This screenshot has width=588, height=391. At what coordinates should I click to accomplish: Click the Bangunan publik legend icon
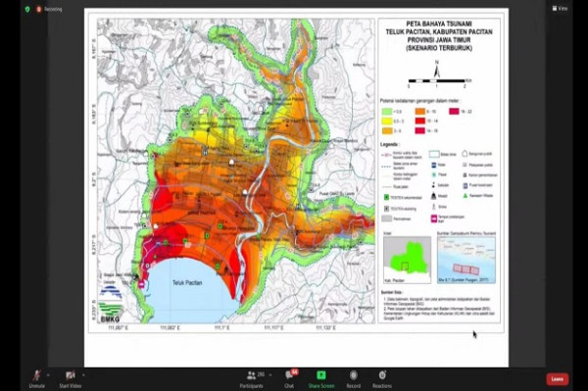click(465, 154)
